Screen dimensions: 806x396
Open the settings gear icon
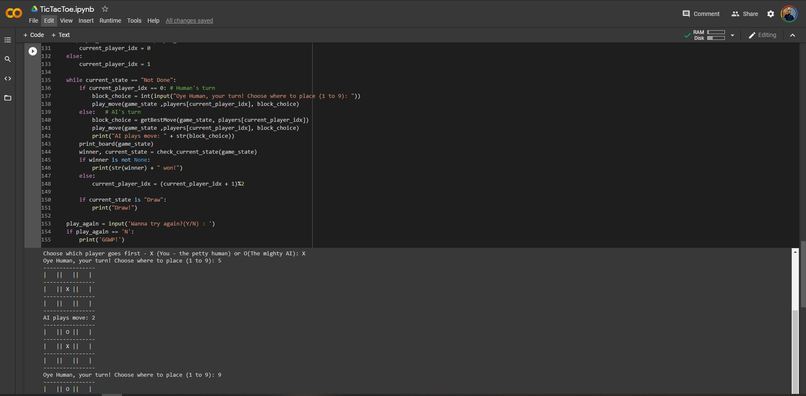[771, 14]
